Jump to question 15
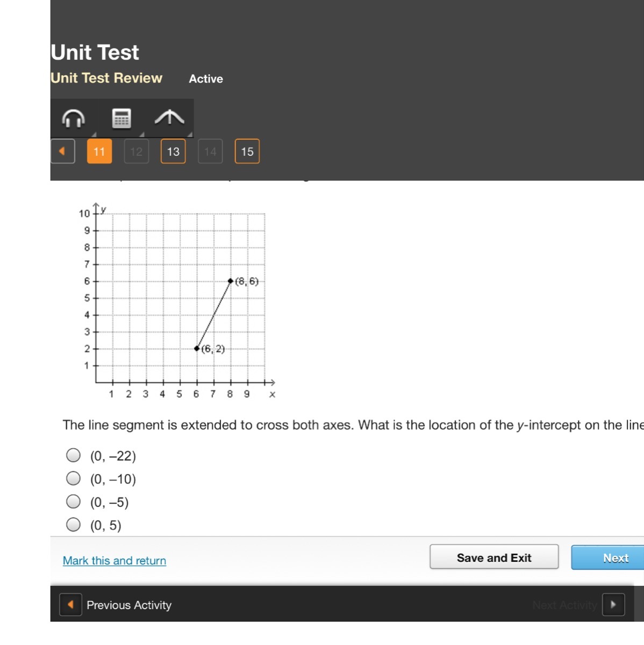The image size is (644, 645). [247, 152]
